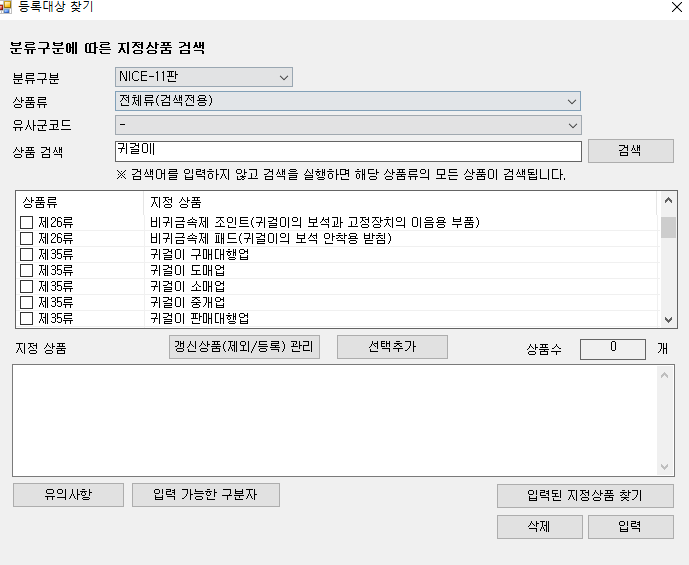Check the box for 비귀금속제 패드 row
The image size is (689, 565).
coord(26,239)
